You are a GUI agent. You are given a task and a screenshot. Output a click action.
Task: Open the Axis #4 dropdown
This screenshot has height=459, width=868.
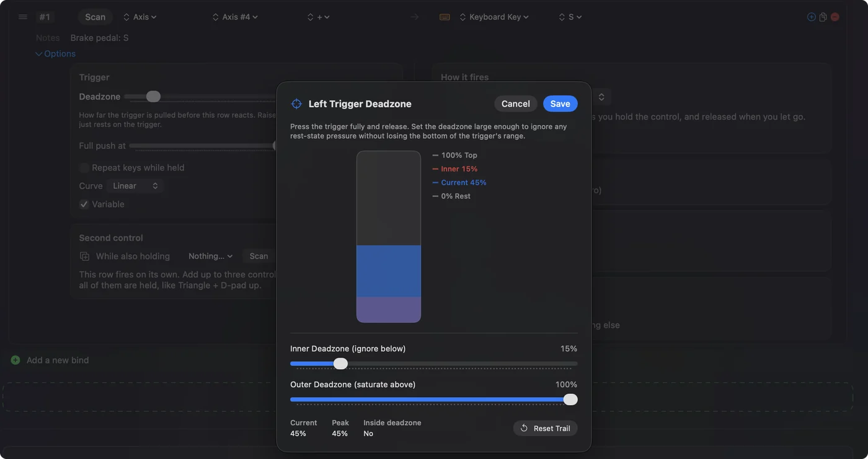(x=235, y=17)
